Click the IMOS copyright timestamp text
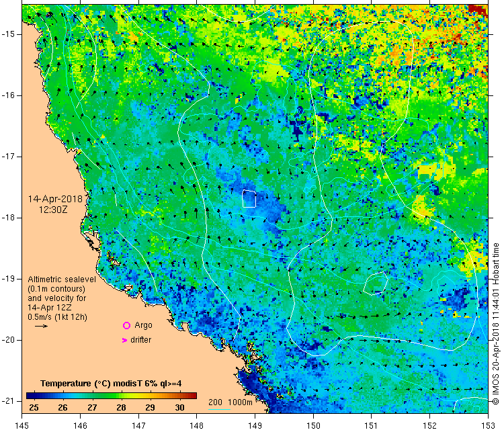Image resolution: width=504 pixels, height=430 pixels. coord(496,324)
